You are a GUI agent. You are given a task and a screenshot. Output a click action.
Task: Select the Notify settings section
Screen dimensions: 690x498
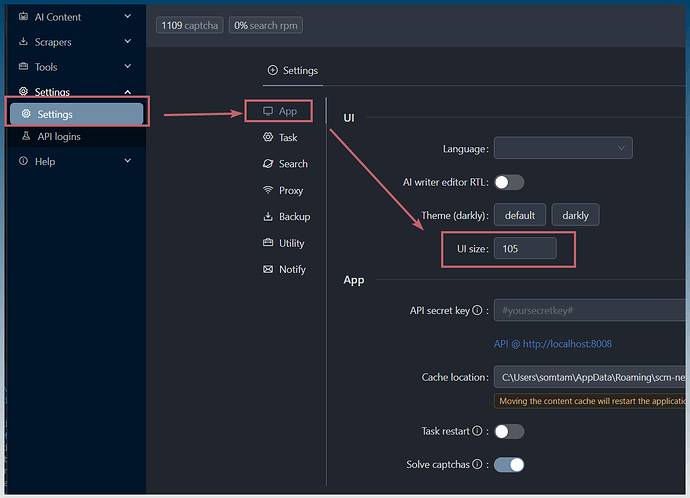[x=284, y=269]
